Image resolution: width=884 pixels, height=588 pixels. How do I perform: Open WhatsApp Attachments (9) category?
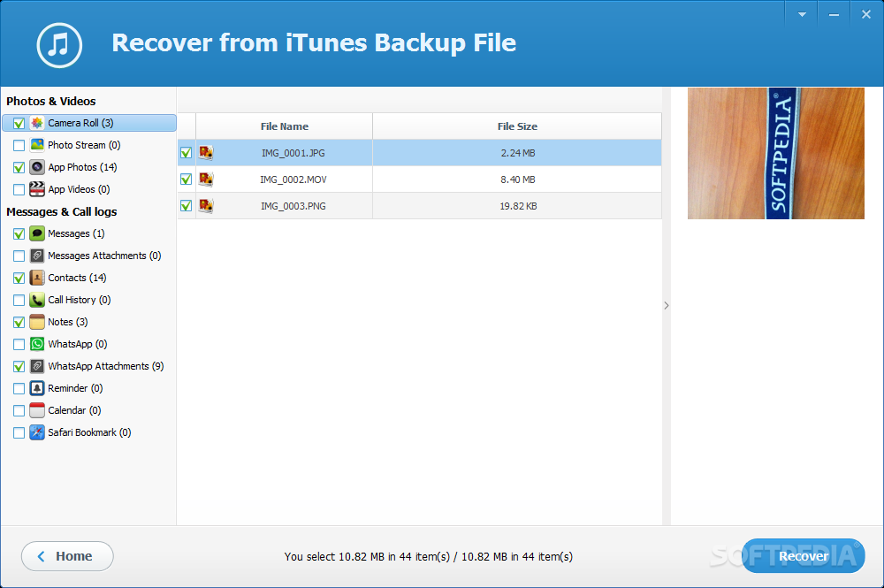106,366
